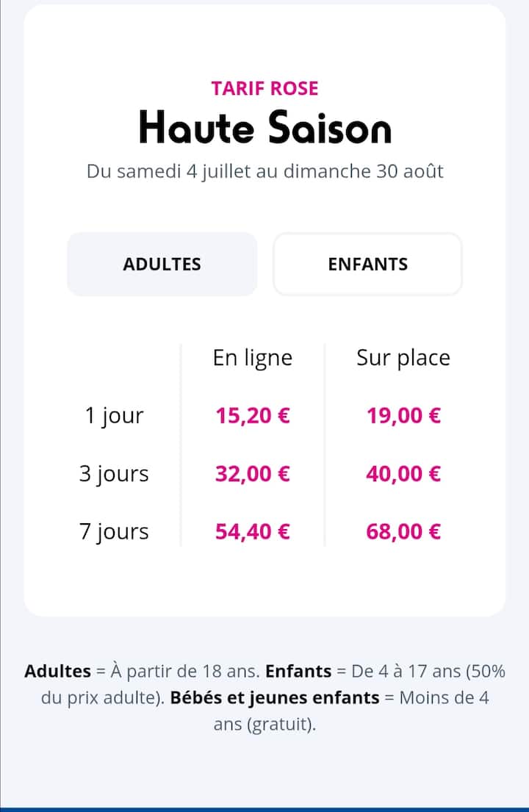The height and width of the screenshot is (812, 529).
Task: Click the TARIF ROSE label
Action: pyautogui.click(x=264, y=89)
